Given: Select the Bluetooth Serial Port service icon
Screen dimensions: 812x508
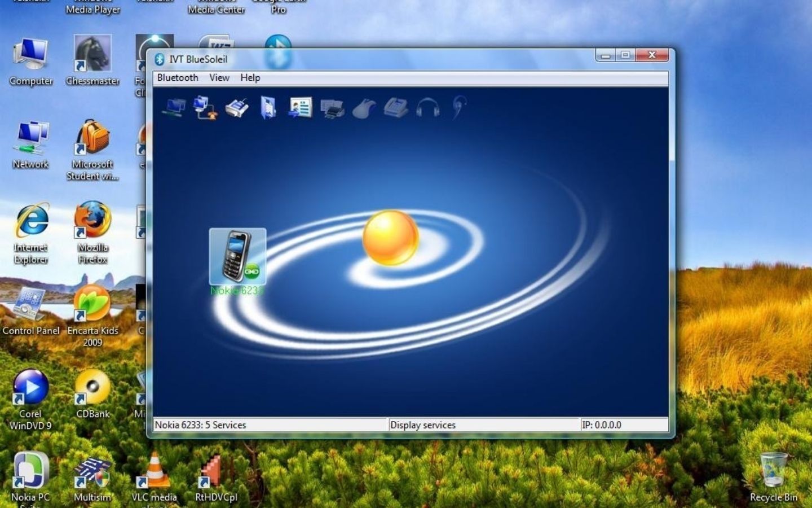Looking at the screenshot, I should click(237, 107).
